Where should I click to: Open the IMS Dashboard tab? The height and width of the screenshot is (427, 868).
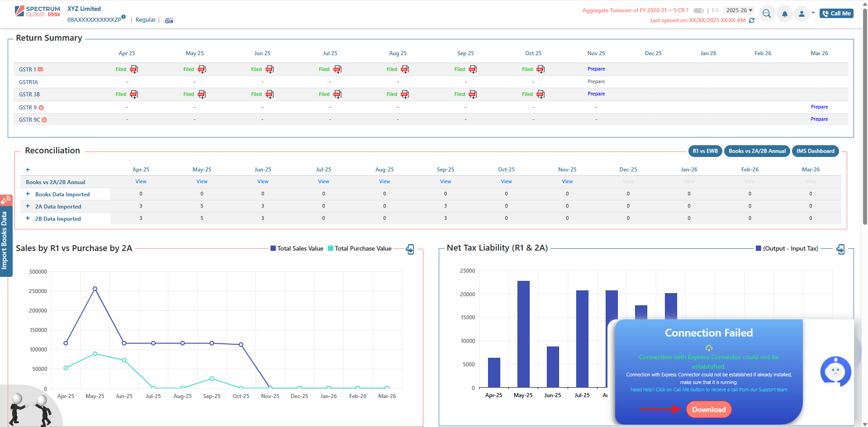tap(815, 151)
